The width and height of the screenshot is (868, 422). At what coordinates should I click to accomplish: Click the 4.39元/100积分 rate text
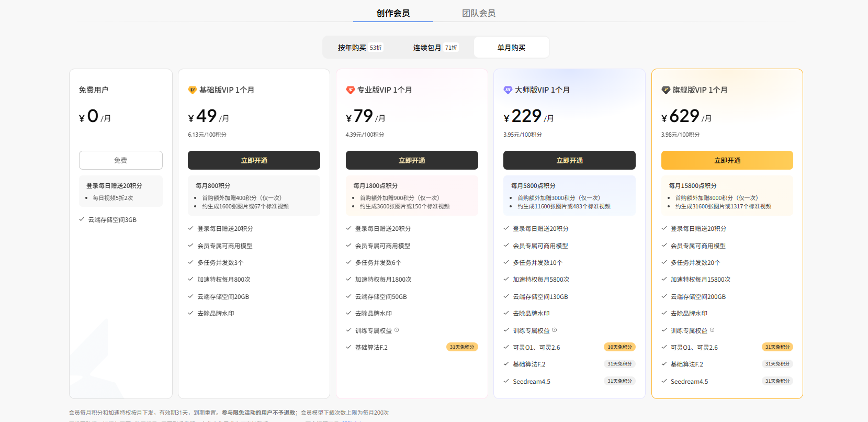pos(365,135)
